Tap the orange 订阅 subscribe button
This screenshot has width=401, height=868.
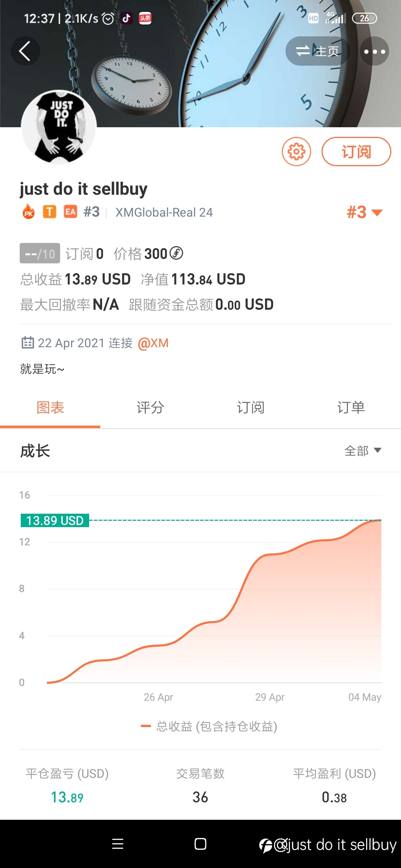[x=356, y=151]
